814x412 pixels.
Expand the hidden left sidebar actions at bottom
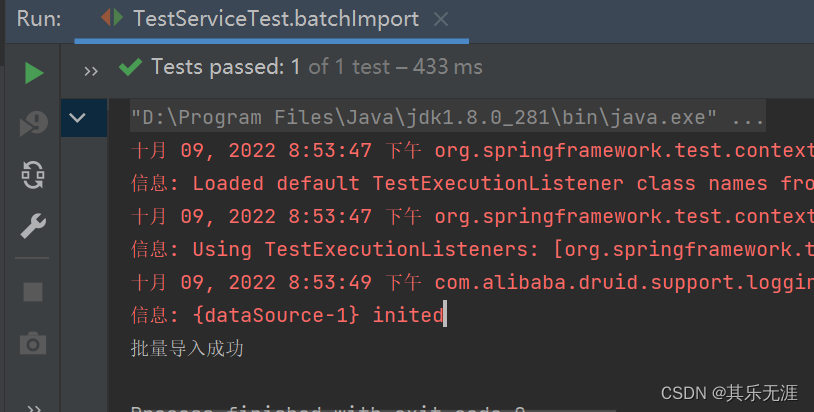click(34, 405)
